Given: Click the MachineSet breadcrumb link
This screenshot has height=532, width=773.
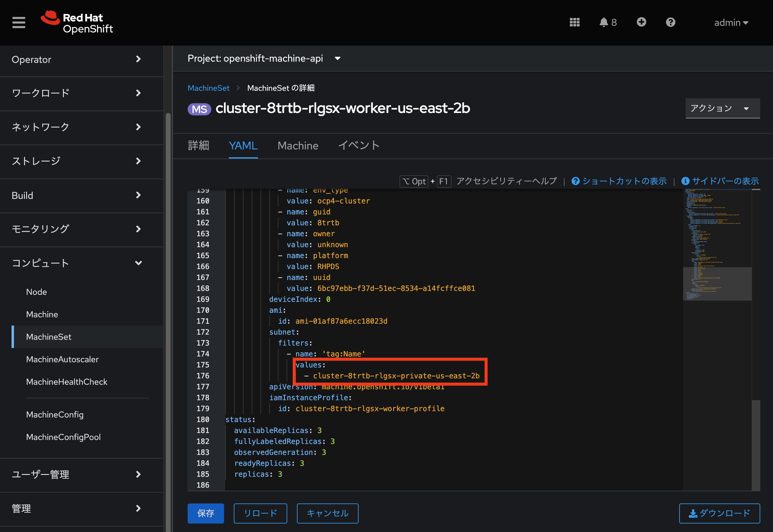Looking at the screenshot, I should [209, 88].
